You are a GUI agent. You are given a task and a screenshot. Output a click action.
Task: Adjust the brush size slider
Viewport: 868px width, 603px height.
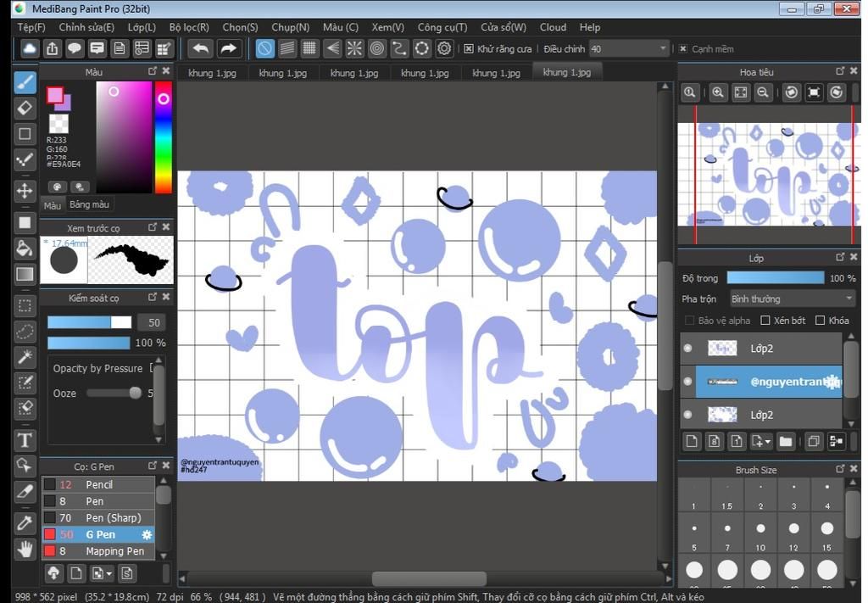point(89,322)
